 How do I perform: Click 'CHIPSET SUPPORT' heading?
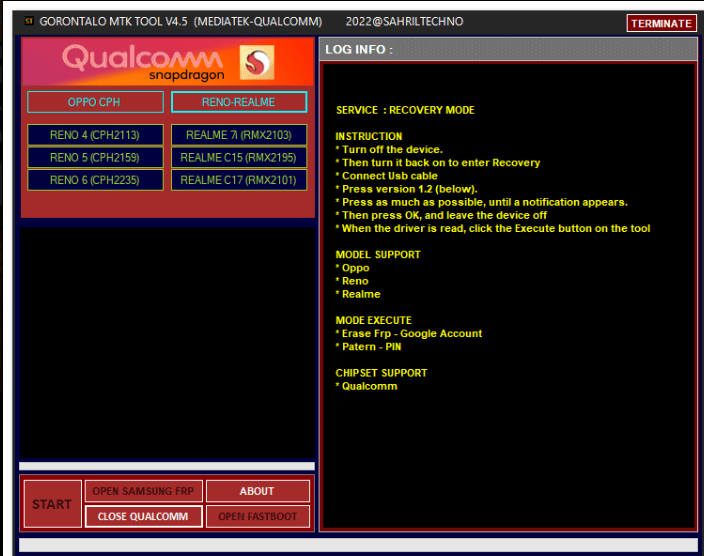[381, 373]
